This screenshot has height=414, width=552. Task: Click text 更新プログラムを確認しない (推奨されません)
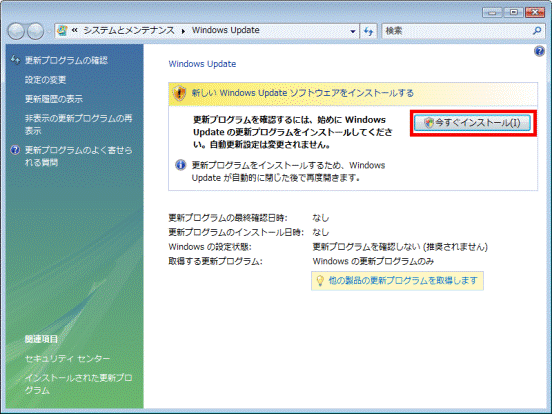(400, 247)
